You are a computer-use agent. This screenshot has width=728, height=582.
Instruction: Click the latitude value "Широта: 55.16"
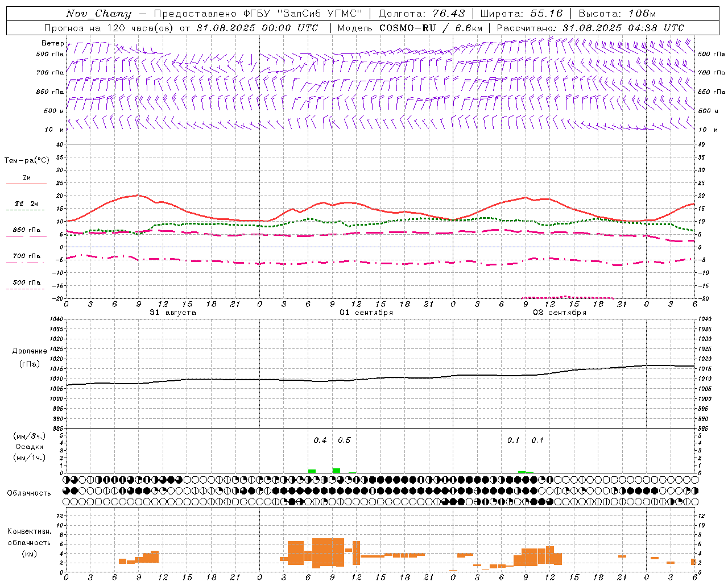pyautogui.click(x=522, y=14)
